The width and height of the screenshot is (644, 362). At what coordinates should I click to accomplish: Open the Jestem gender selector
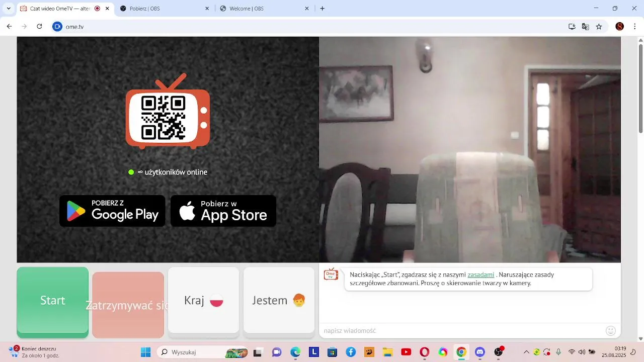click(x=279, y=300)
